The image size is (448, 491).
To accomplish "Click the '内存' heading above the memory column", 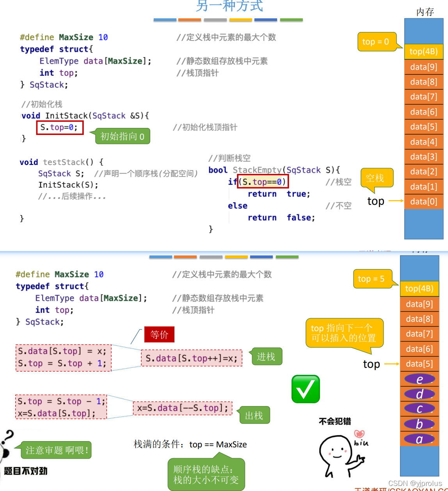I will point(426,12).
